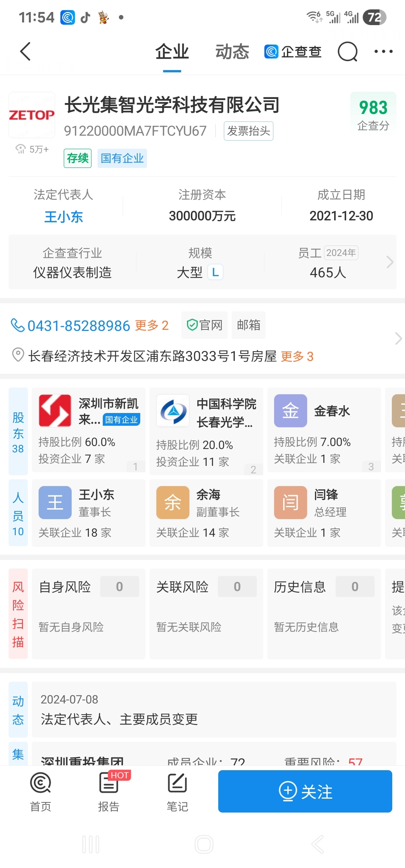Tap industry 仪器仪表制造
405x868 pixels.
coord(72,272)
